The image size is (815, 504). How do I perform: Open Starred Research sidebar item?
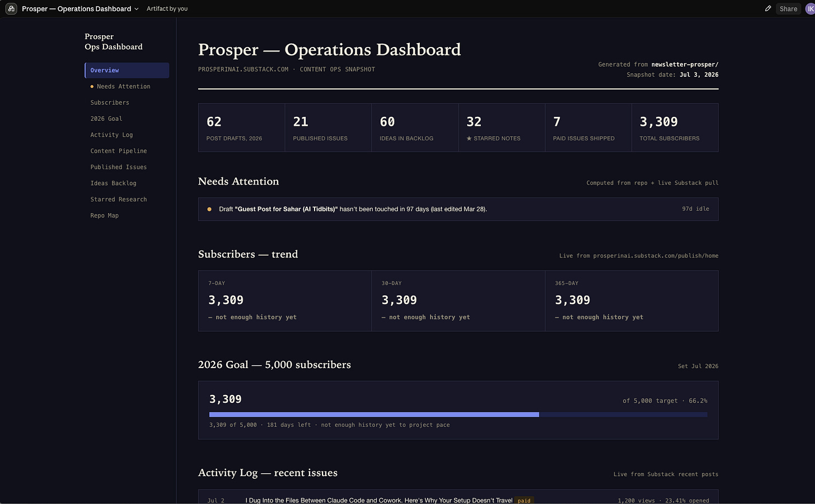[119, 200]
